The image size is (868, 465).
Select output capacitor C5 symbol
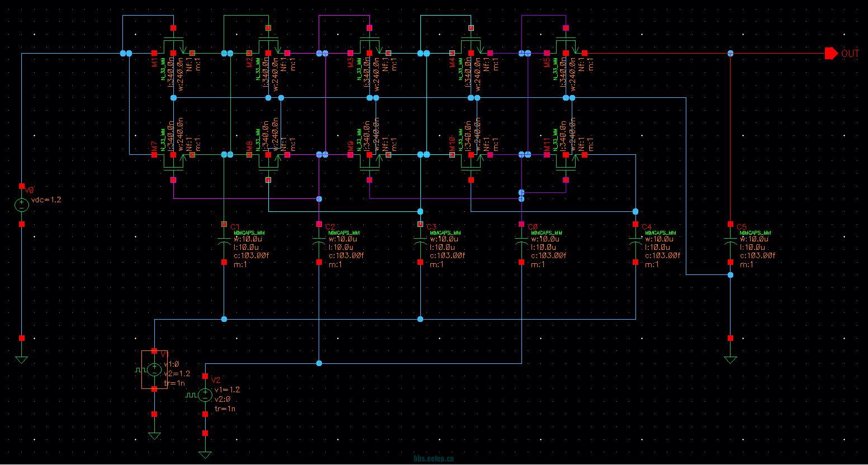731,243
